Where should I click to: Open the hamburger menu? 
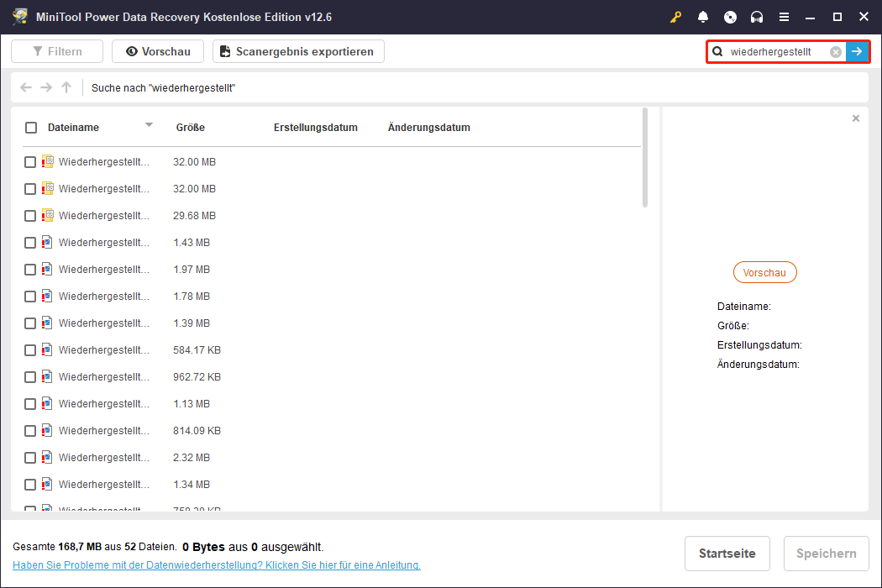click(785, 17)
